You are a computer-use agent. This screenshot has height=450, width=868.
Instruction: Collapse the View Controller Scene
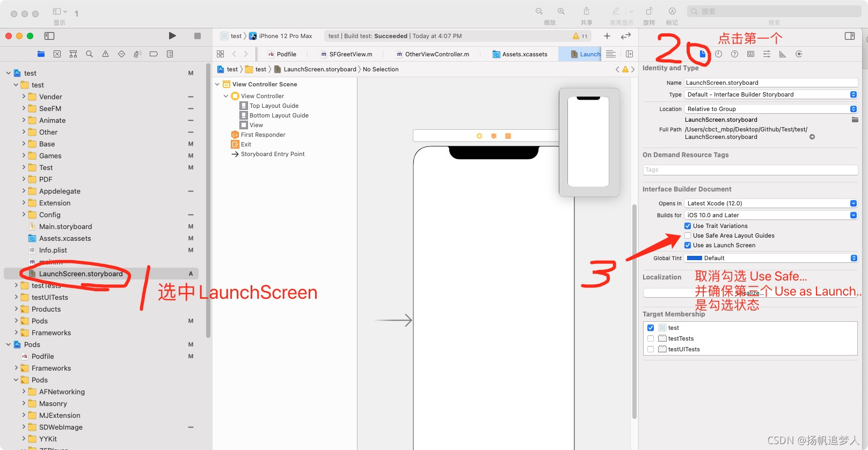point(217,84)
